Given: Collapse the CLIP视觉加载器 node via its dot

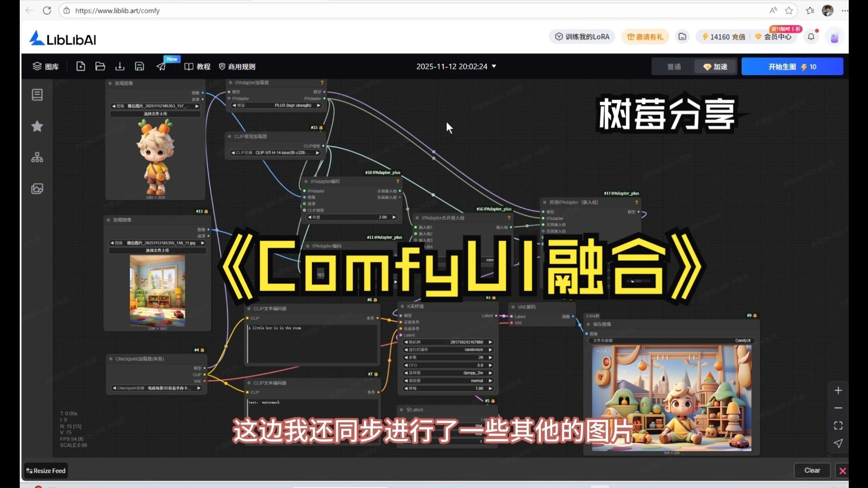Looking at the screenshot, I should click(229, 137).
